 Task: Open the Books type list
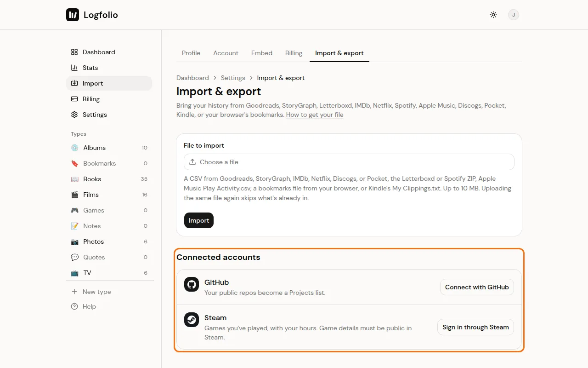click(109, 179)
